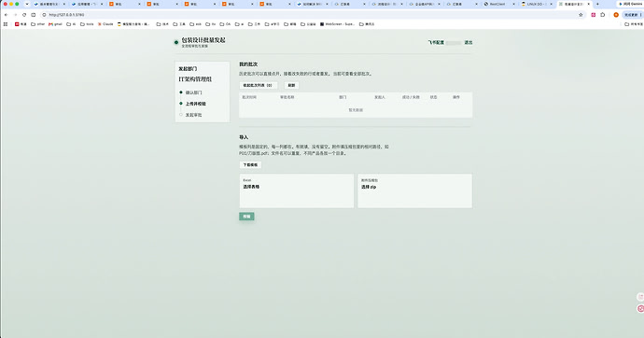The width and height of the screenshot is (644, 338).
Task: Click the 批次时间 column header
Action: tap(249, 97)
